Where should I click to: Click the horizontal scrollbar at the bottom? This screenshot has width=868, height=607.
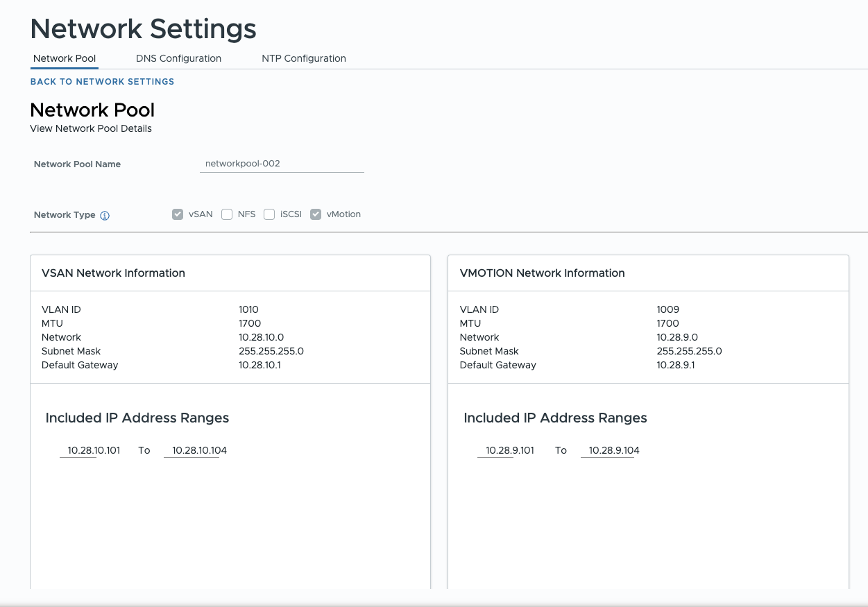tap(434, 602)
